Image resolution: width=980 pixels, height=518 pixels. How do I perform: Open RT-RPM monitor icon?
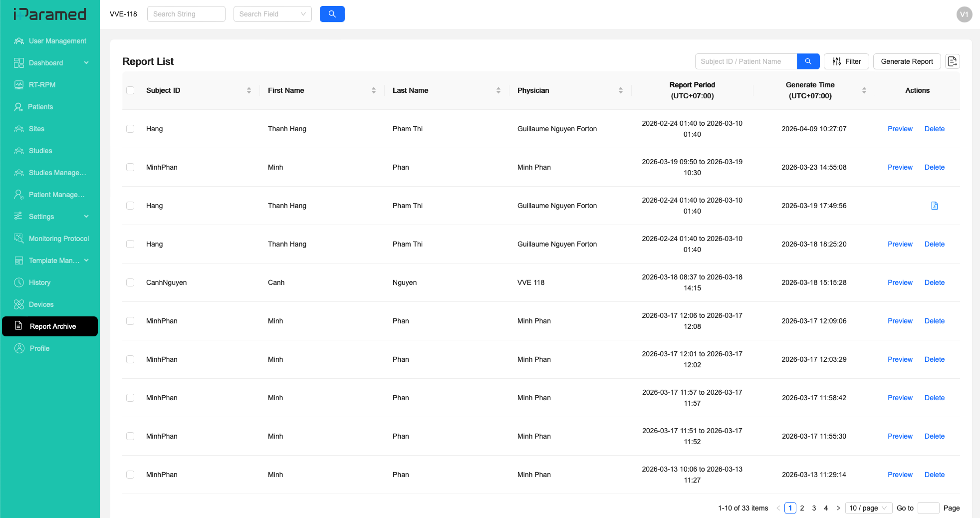click(19, 85)
